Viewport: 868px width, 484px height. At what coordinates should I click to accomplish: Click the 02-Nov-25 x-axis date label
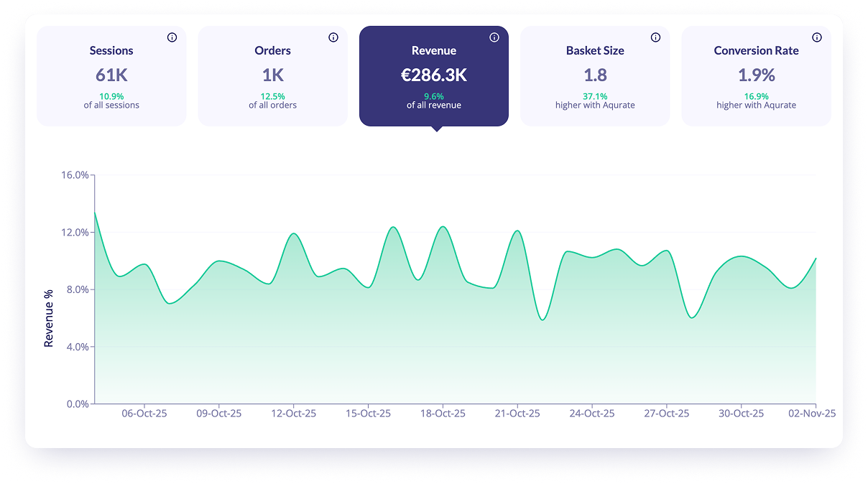[812, 414]
